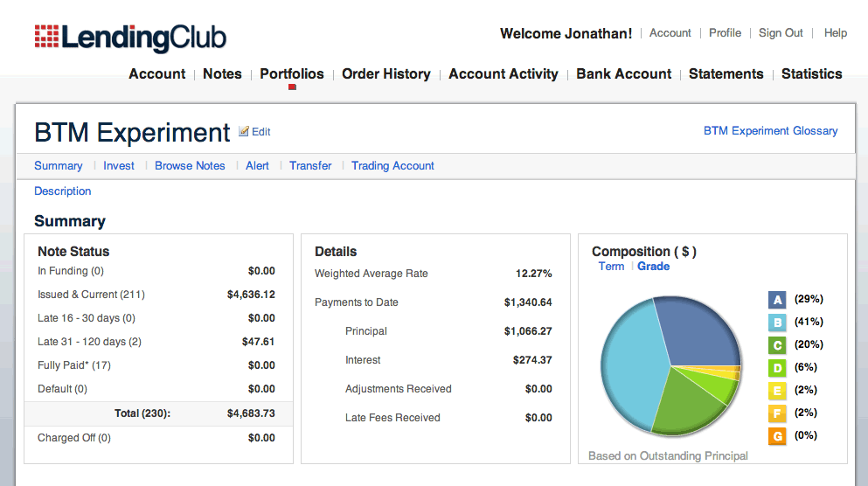The image size is (868, 486).
Task: Switch composition chart to Term view
Action: [611, 267]
